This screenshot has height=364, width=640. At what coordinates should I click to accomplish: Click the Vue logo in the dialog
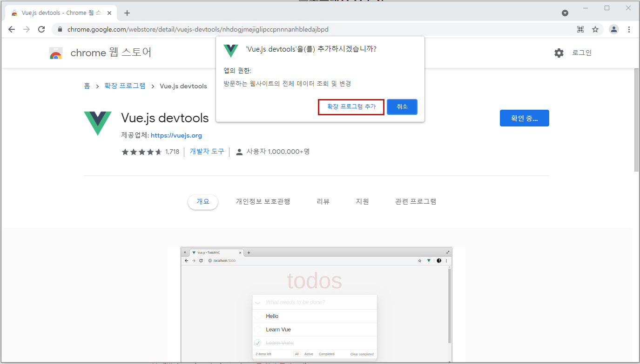[x=231, y=50]
